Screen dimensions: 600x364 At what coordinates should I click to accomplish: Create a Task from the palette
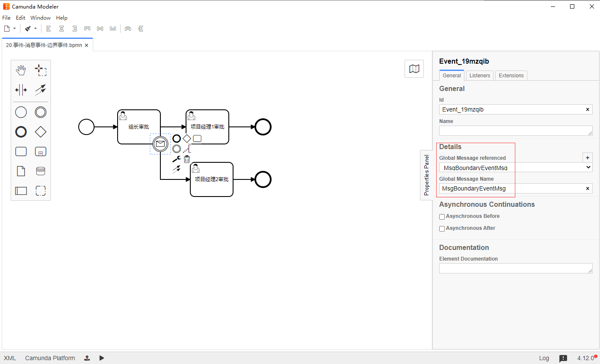[21, 152]
